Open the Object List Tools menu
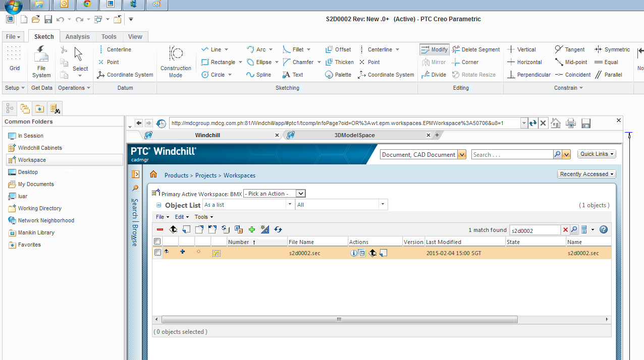The image size is (644, 360). pyautogui.click(x=203, y=217)
